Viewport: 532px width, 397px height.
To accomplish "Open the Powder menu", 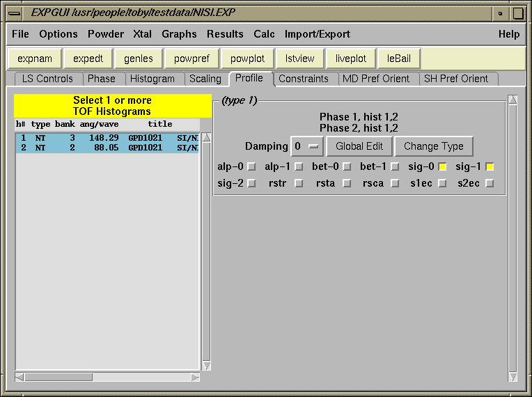I will click(x=106, y=34).
